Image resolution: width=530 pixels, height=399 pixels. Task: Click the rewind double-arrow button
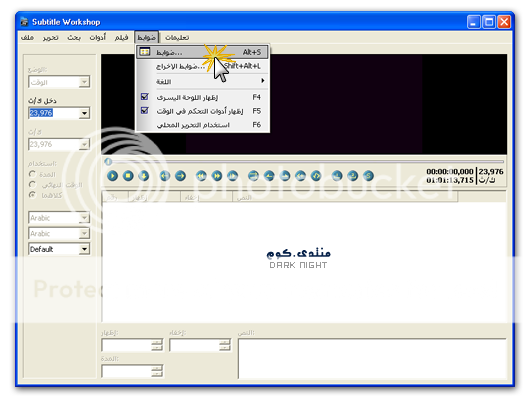[201, 176]
